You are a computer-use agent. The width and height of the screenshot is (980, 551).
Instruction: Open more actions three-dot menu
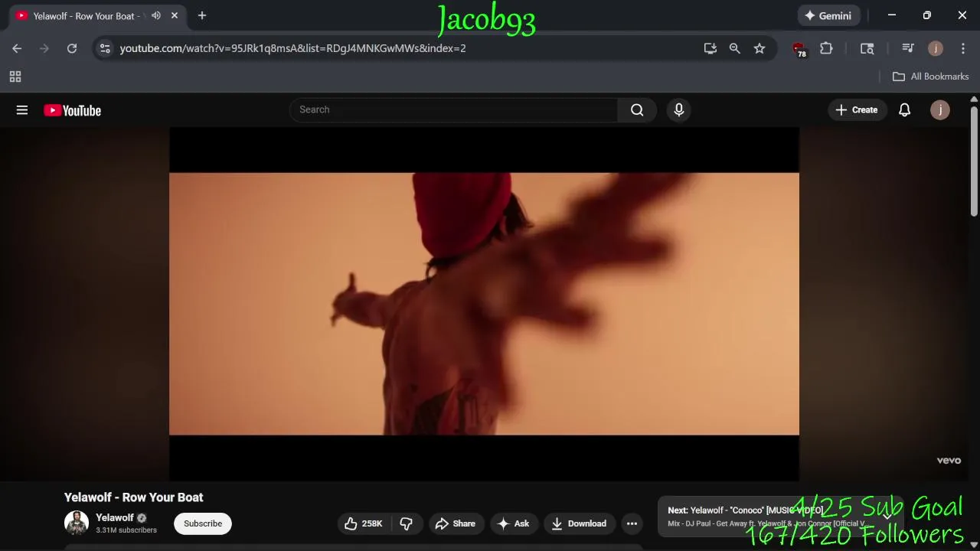coord(632,523)
